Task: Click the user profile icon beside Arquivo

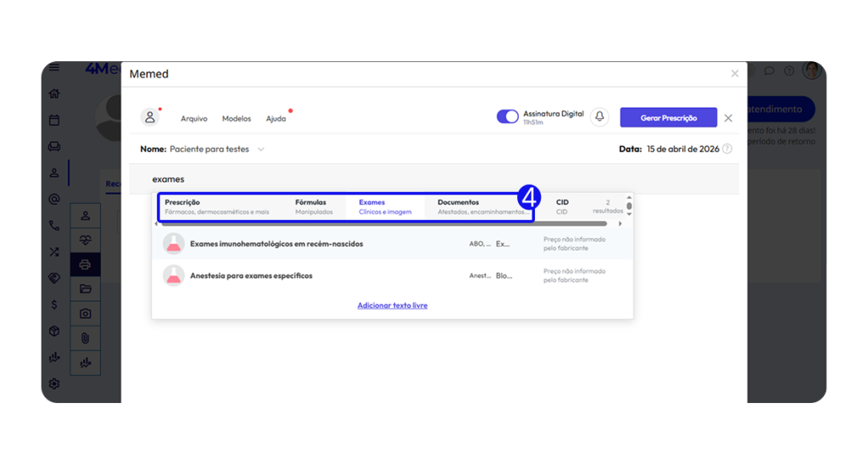Action: click(150, 117)
